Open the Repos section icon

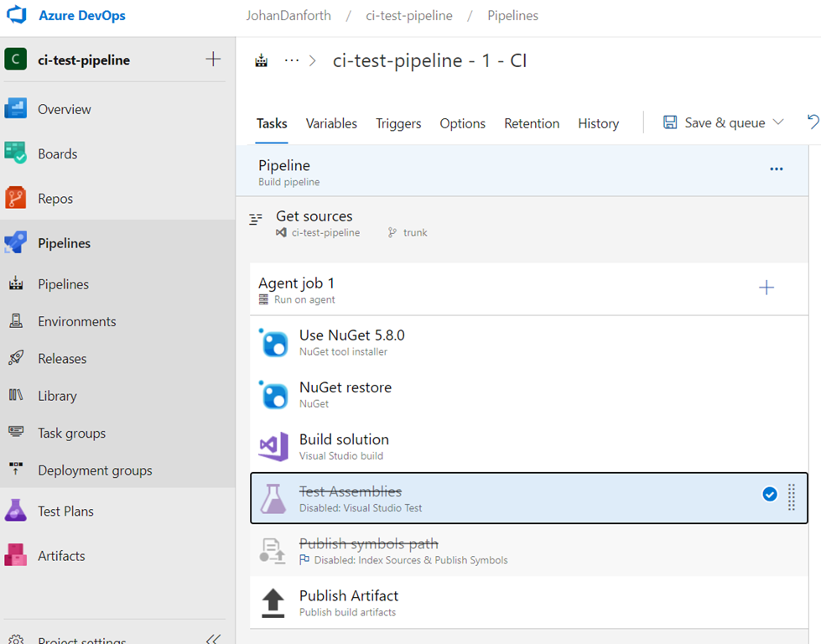[16, 198]
